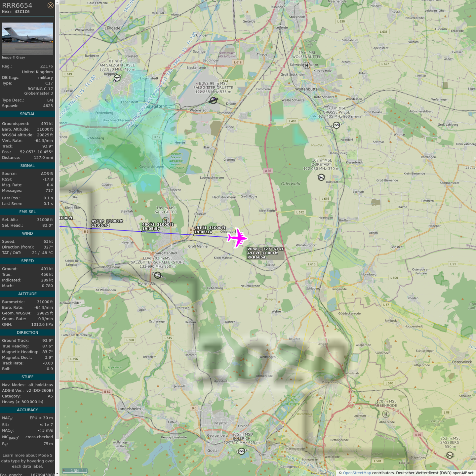
Task: Select the Dorstadt airfield icon
Action: 321,178
